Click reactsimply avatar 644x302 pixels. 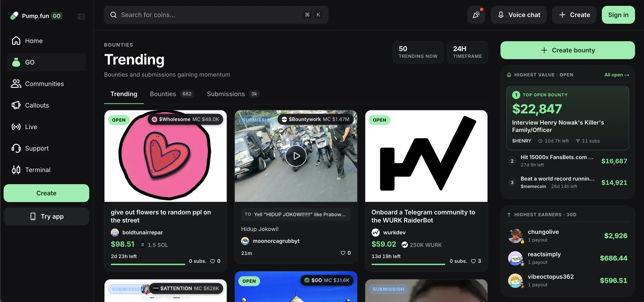515,258
